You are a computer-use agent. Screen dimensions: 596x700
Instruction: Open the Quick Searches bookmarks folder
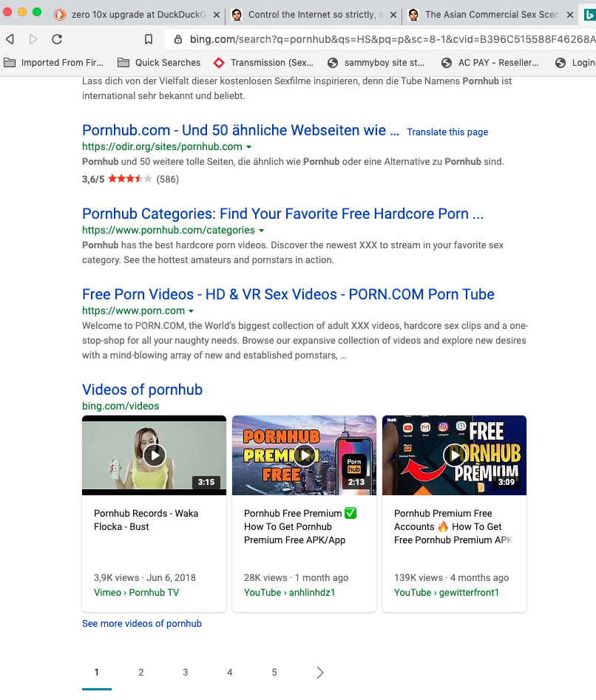click(x=159, y=63)
